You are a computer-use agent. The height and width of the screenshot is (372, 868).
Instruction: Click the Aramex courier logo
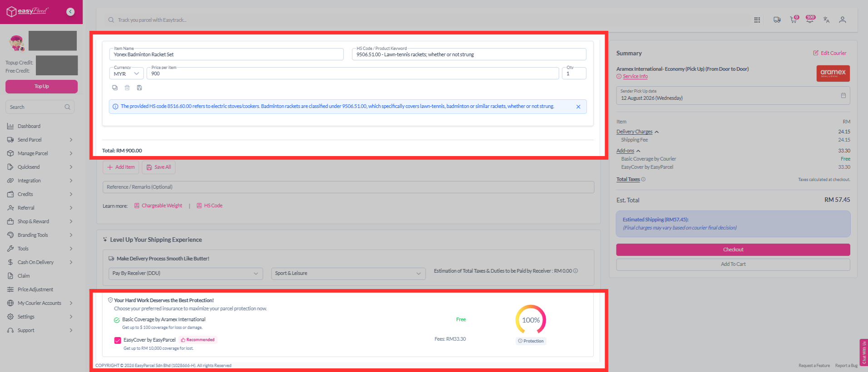click(x=833, y=73)
